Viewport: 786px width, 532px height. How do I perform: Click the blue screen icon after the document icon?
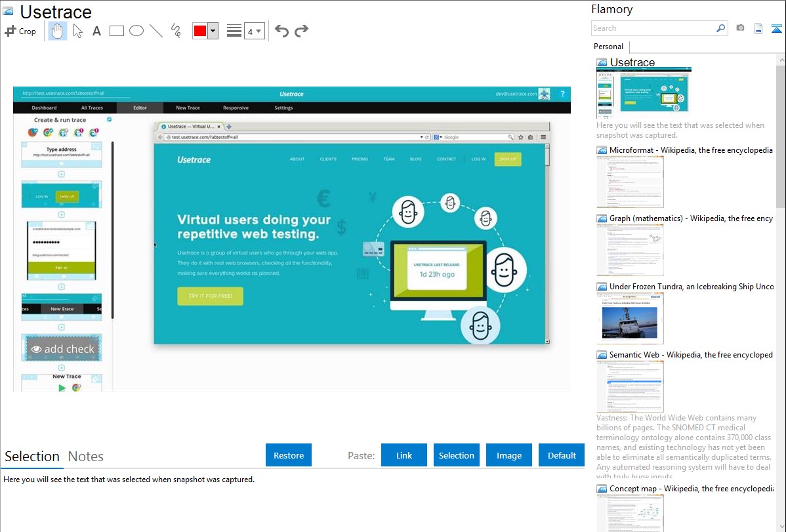pos(776,28)
